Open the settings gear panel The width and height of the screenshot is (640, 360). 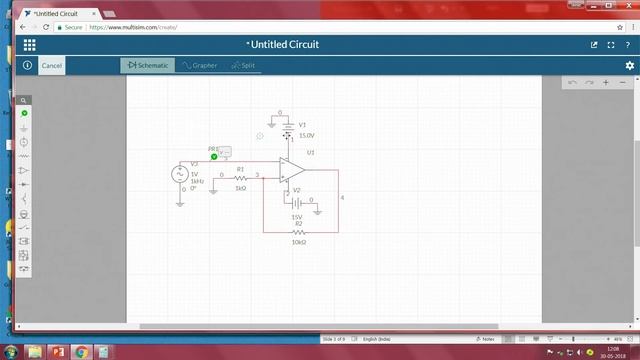tap(629, 65)
